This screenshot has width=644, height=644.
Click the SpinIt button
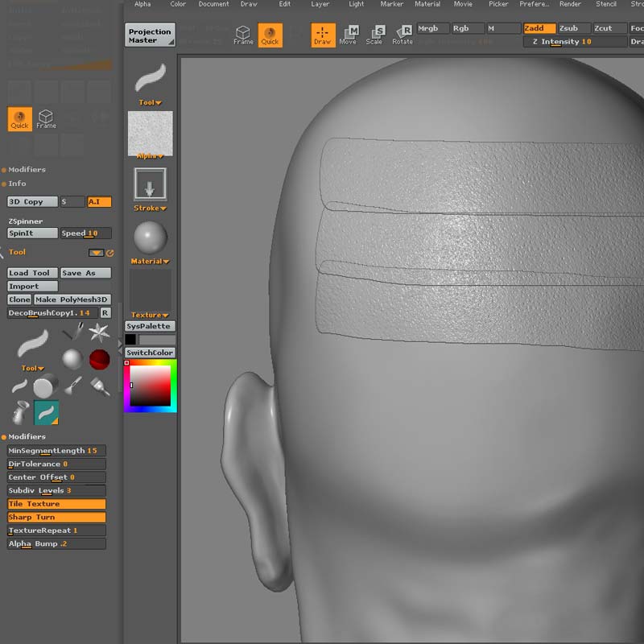[x=32, y=233]
